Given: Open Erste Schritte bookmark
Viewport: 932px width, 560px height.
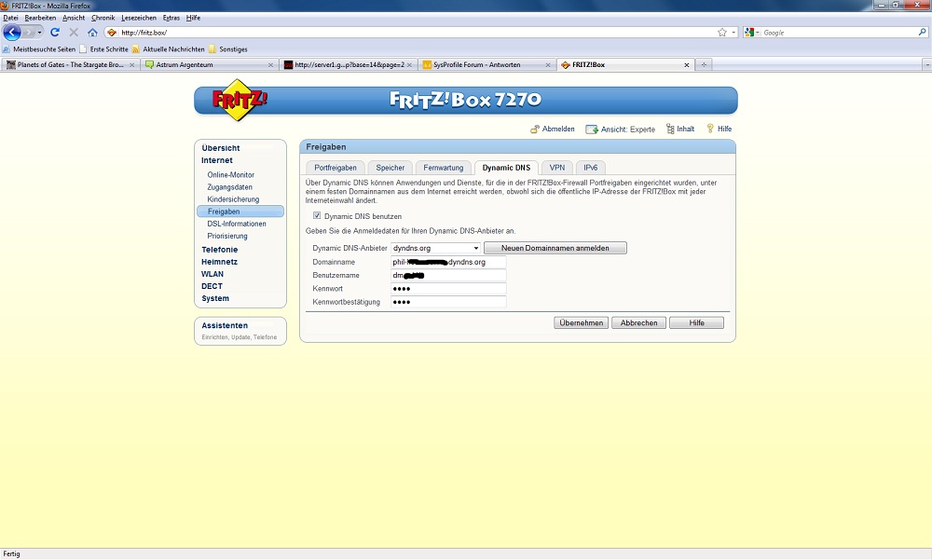Looking at the screenshot, I should [104, 49].
